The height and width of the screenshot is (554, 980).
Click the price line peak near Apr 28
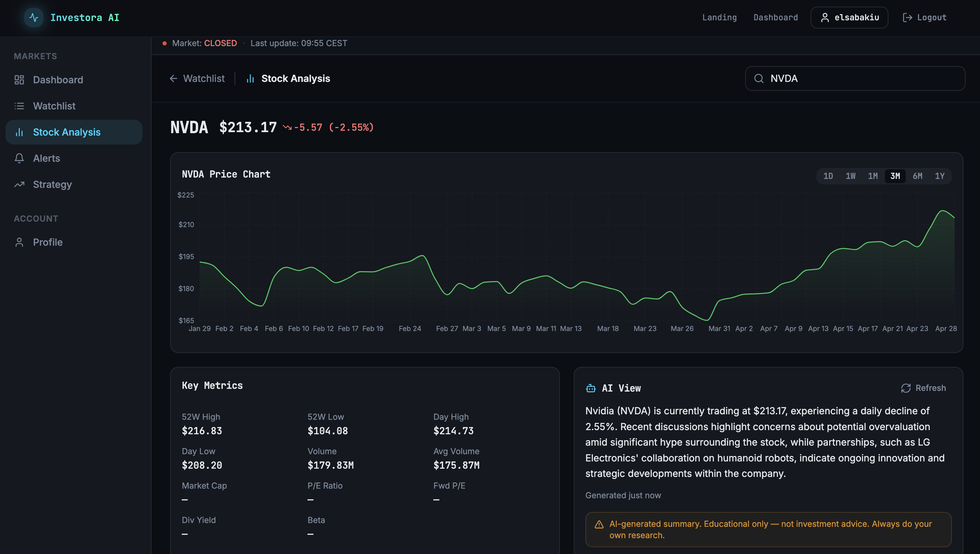pos(943,210)
